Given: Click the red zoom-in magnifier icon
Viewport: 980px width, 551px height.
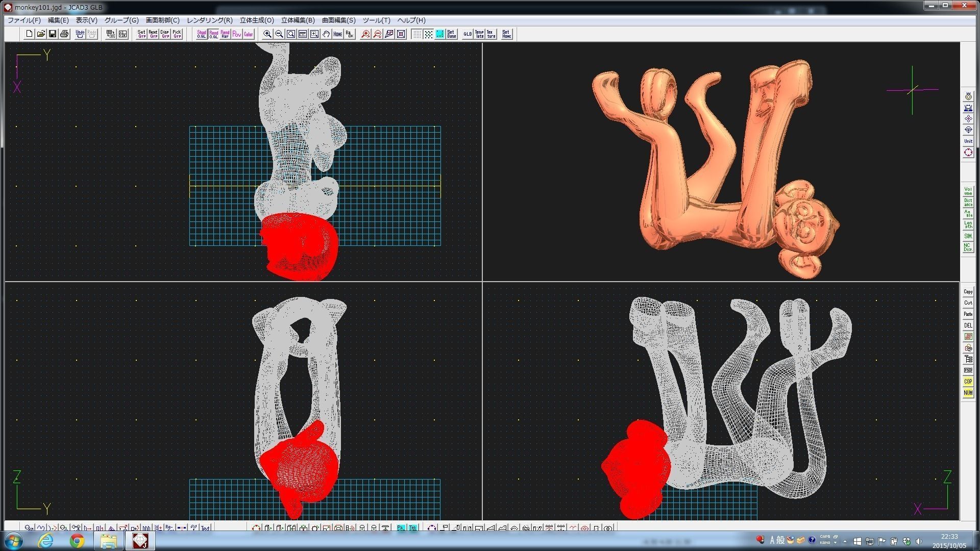Looking at the screenshot, I should (365, 34).
